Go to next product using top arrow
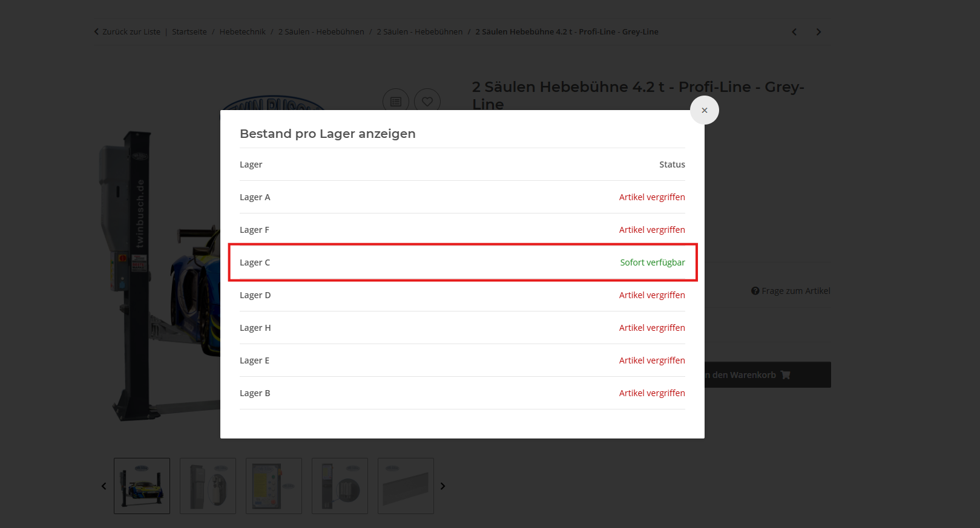 (x=818, y=32)
